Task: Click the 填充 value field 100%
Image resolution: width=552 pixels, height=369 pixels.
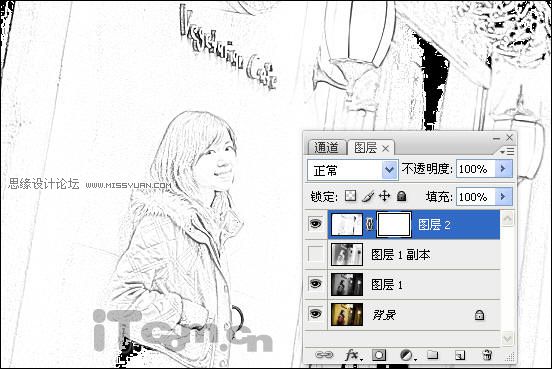Action: [x=476, y=197]
